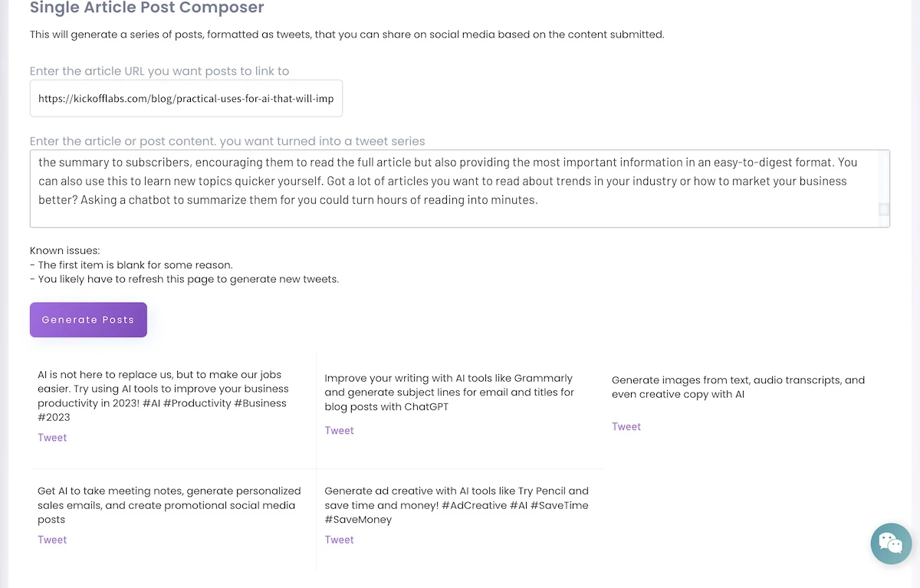The image size is (920, 588).
Task: Tweet the Try Pencil ad creative post
Action: point(339,540)
